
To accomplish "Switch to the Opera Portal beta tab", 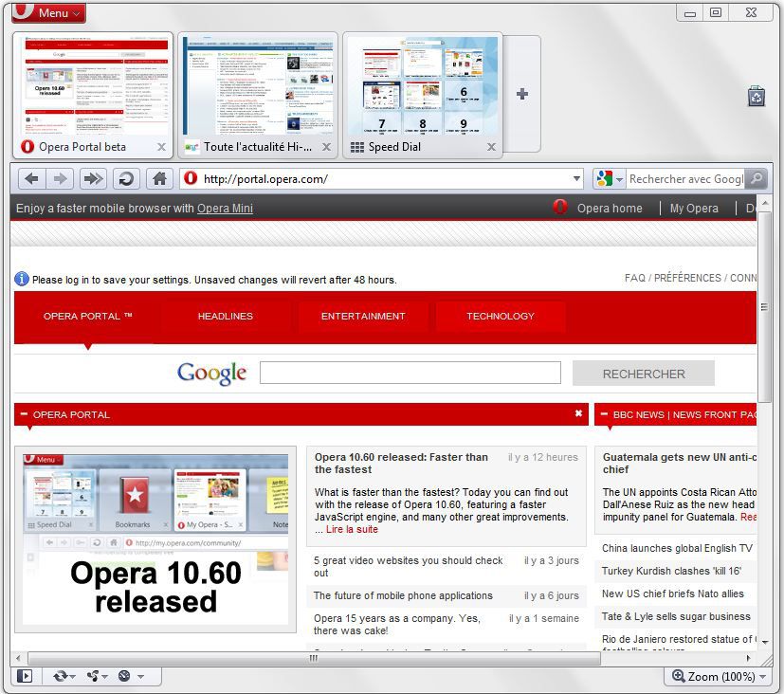I will (x=93, y=95).
